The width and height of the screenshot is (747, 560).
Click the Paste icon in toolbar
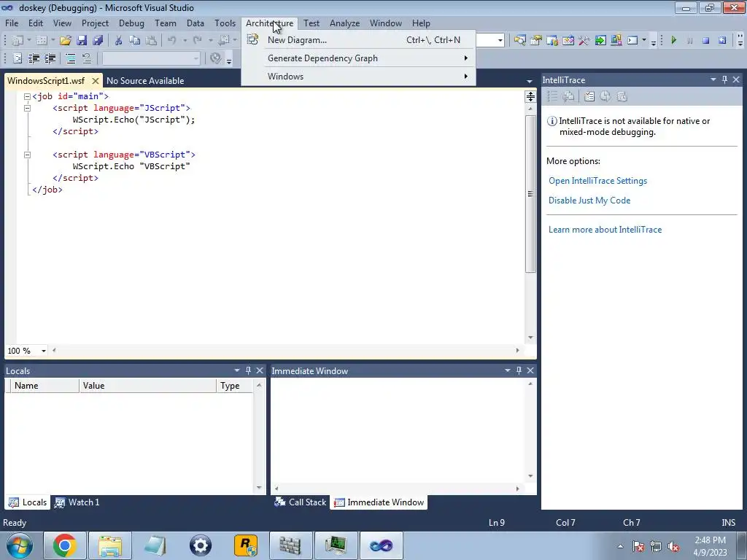(x=151, y=41)
